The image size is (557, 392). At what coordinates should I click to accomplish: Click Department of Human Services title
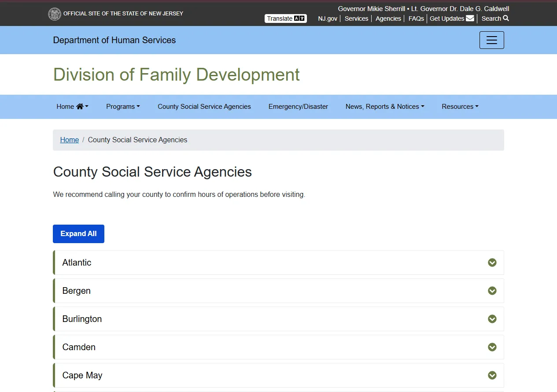pyautogui.click(x=114, y=40)
